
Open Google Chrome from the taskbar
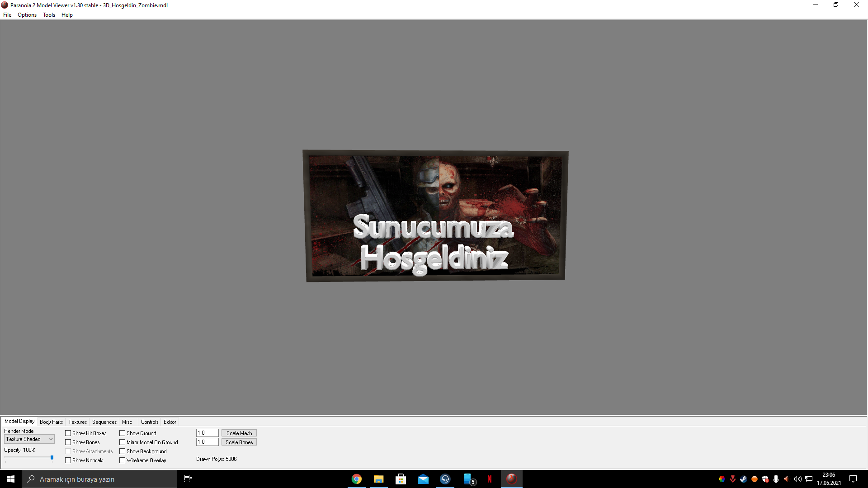tap(357, 479)
